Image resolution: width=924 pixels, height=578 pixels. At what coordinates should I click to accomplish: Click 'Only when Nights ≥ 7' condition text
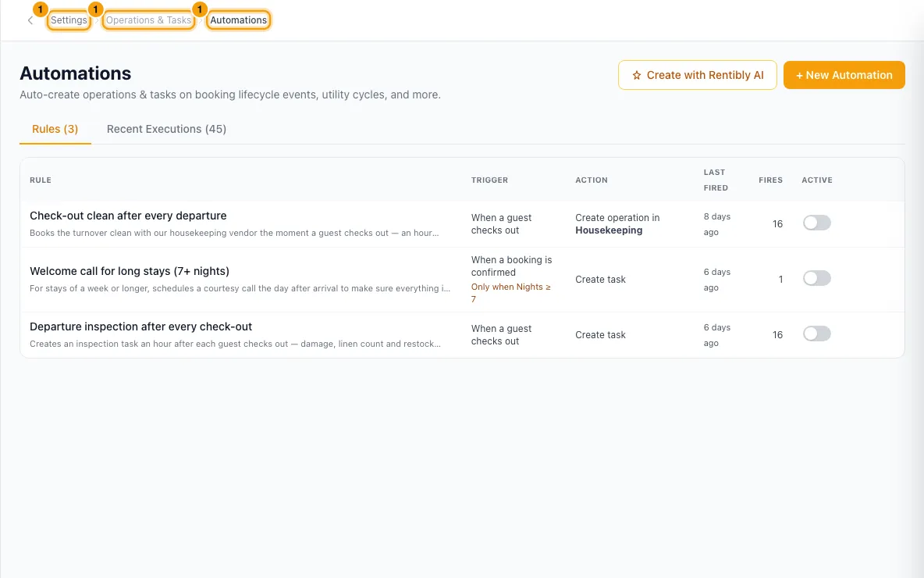click(x=511, y=293)
